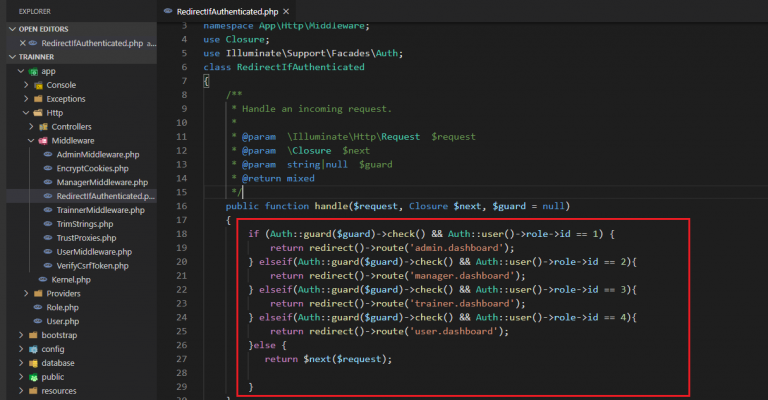
Task: Expand the config folder chevron
Action: click(x=21, y=349)
